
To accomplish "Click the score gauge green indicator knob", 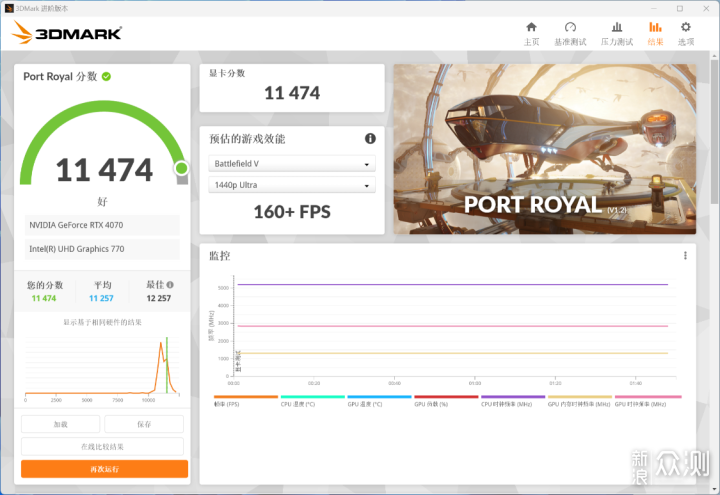I will pos(181,169).
